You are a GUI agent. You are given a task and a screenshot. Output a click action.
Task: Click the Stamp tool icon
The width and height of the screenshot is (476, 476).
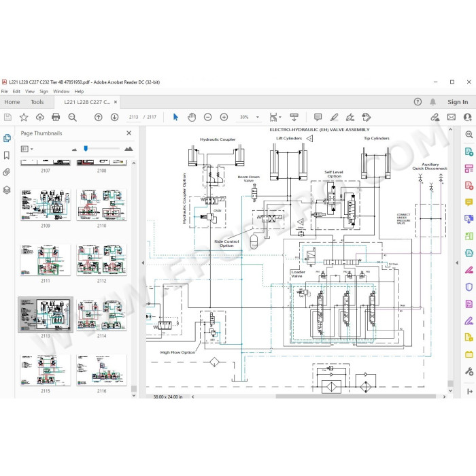(367, 117)
